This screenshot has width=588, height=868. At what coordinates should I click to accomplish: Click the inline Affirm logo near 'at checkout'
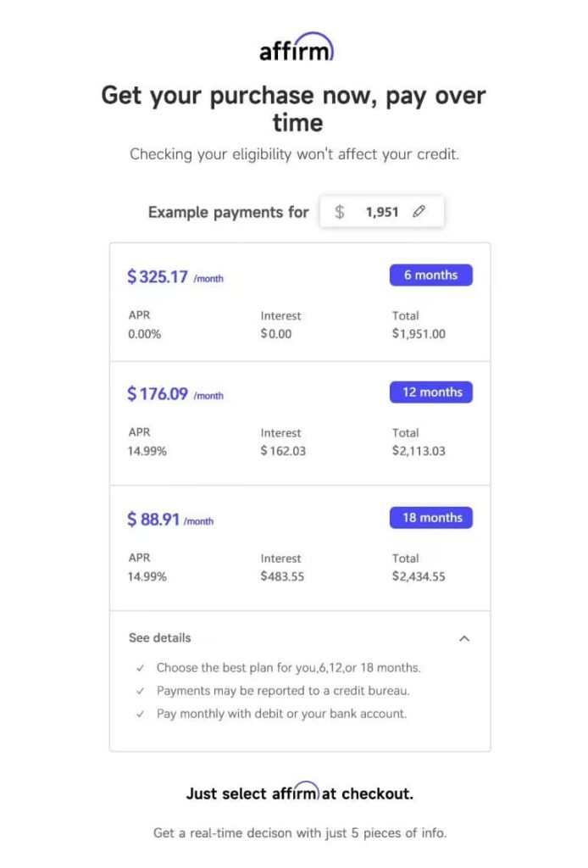(295, 793)
